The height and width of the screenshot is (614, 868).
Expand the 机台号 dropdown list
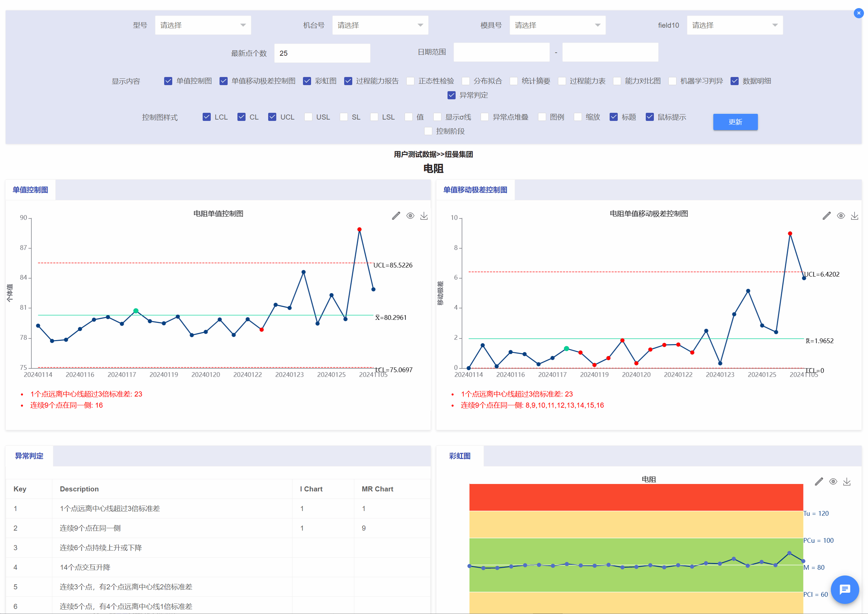380,25
